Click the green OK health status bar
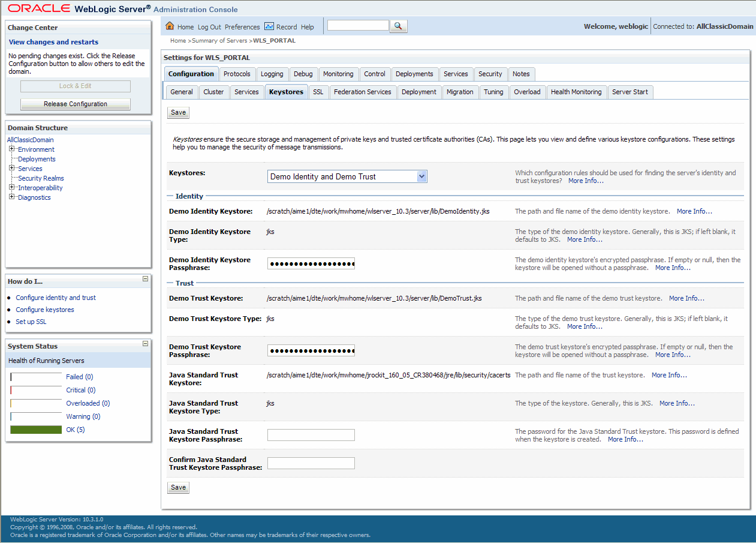 tap(36, 430)
